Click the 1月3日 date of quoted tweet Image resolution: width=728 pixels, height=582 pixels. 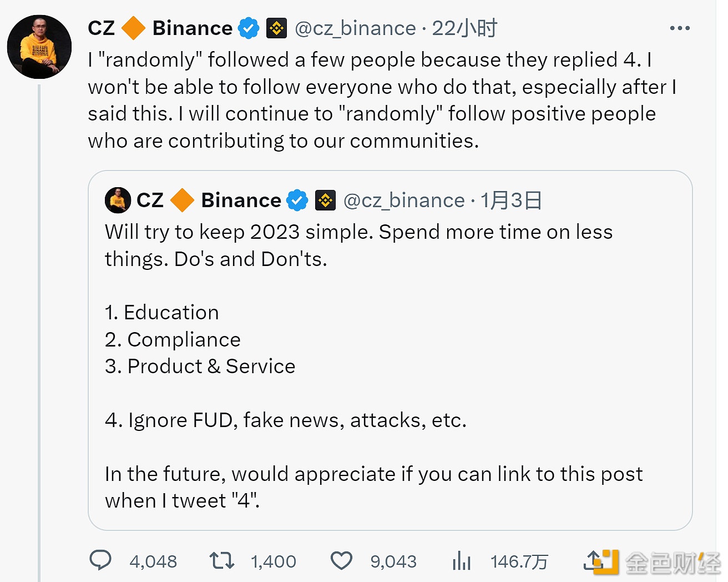click(511, 200)
